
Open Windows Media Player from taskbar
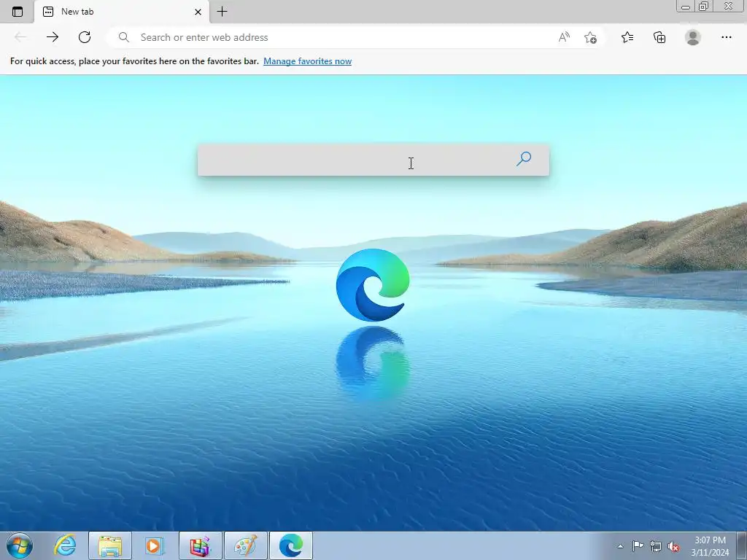pyautogui.click(x=154, y=545)
